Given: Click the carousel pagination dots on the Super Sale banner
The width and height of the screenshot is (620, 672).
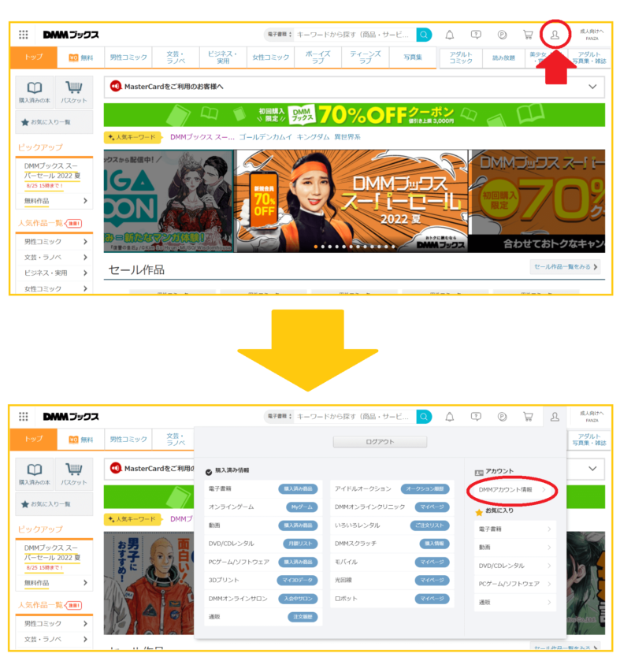Looking at the screenshot, I should pyautogui.click(x=352, y=247).
